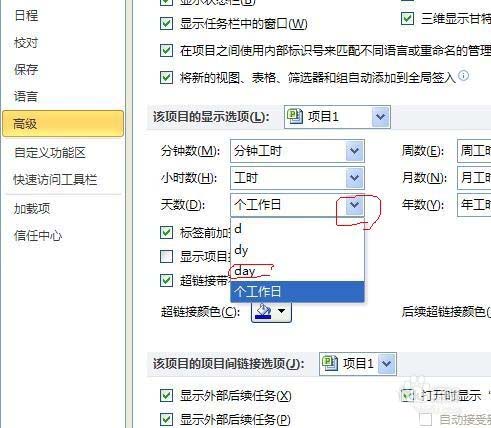Click the project icon in cross-project linking dropdown
The image size is (491, 428).
click(330, 363)
